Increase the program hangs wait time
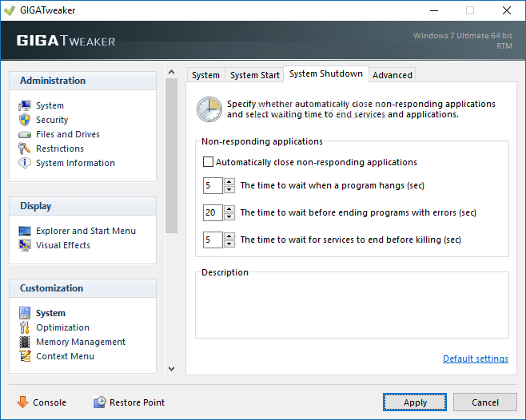 tap(229, 182)
